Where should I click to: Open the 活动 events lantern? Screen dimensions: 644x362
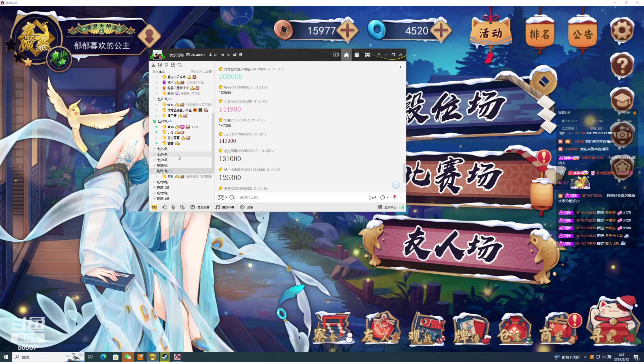pos(491,34)
